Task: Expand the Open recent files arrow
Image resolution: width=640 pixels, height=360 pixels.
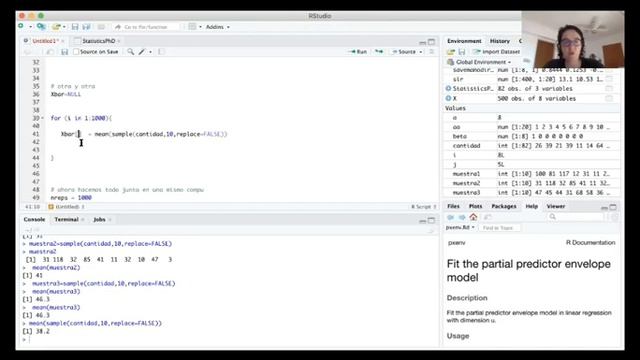Action: point(64,27)
